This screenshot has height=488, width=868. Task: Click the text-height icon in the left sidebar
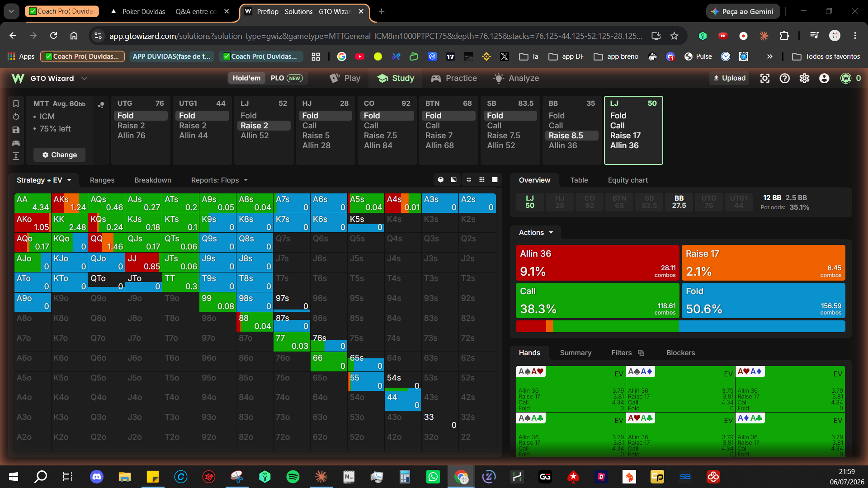point(16,156)
